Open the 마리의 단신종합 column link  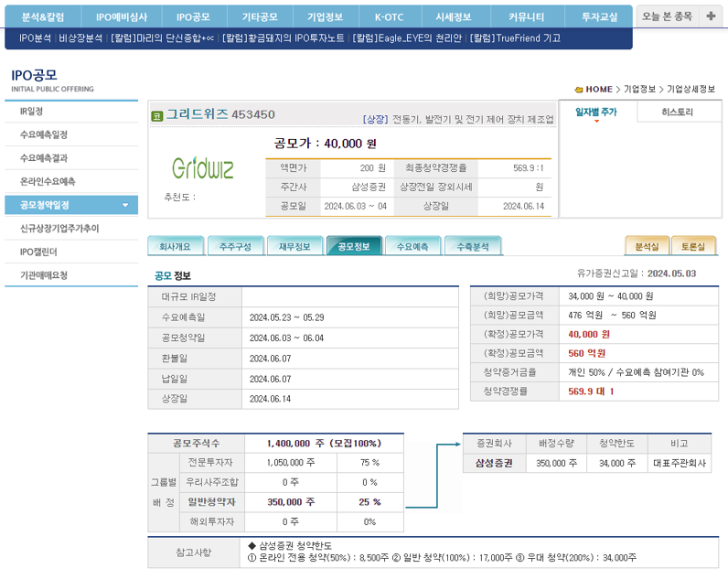tap(162, 38)
